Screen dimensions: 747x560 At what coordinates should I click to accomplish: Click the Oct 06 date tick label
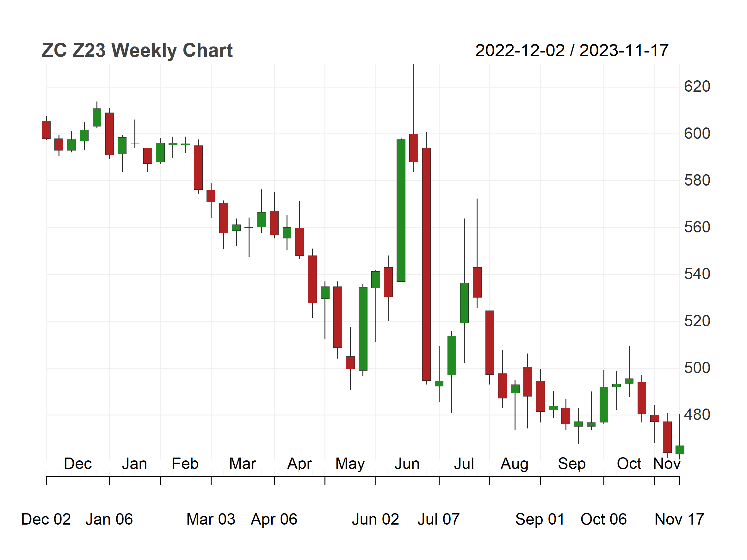click(x=603, y=520)
